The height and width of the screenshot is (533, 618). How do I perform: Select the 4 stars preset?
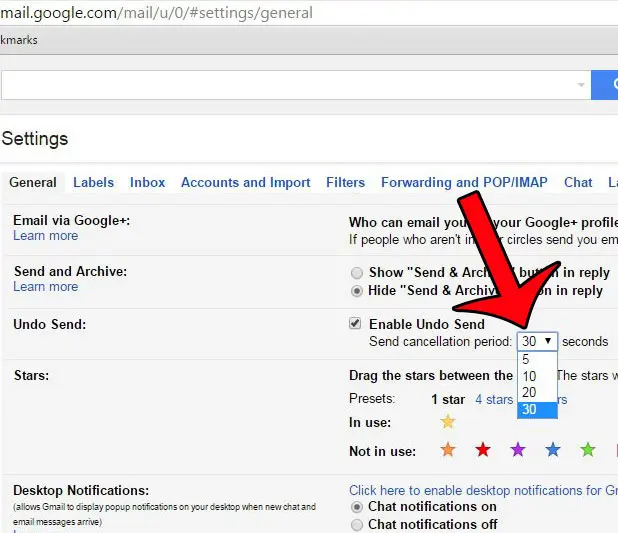[494, 399]
